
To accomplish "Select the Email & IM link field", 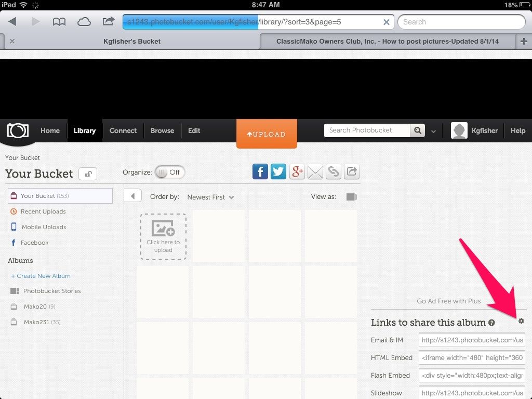I will coord(472,340).
